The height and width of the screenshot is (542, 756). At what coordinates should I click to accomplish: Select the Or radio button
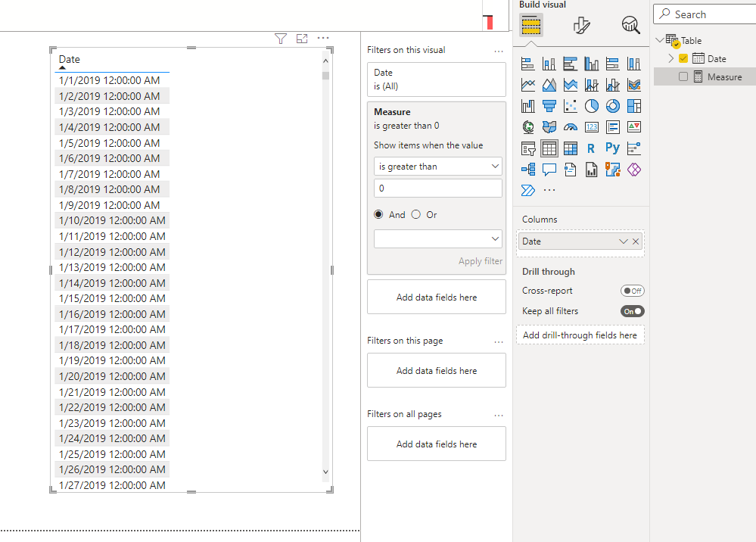(x=416, y=214)
